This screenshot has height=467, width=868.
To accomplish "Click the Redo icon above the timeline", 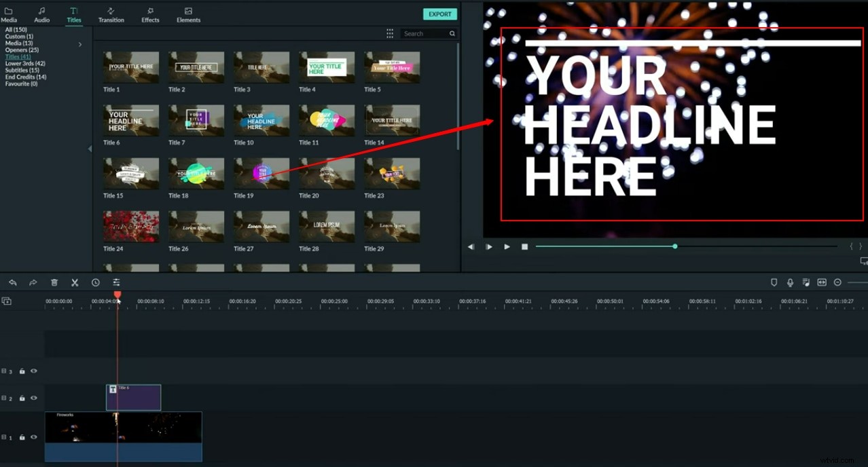I will (33, 282).
